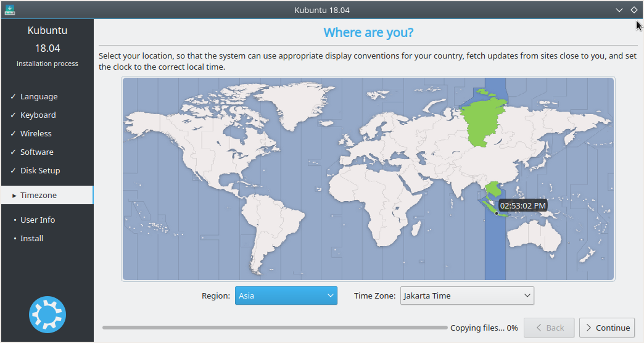The width and height of the screenshot is (644, 343).
Task: Click the disabled Back button
Action: (x=549, y=328)
